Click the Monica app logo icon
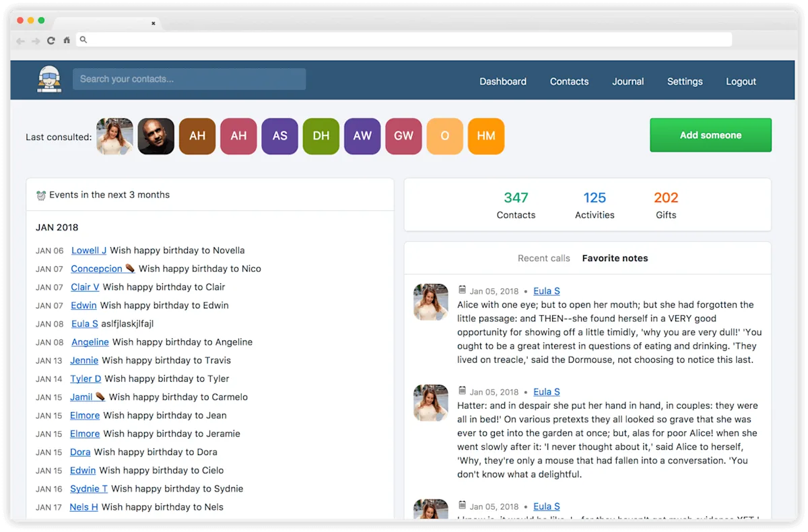The image size is (808, 532). (49, 79)
